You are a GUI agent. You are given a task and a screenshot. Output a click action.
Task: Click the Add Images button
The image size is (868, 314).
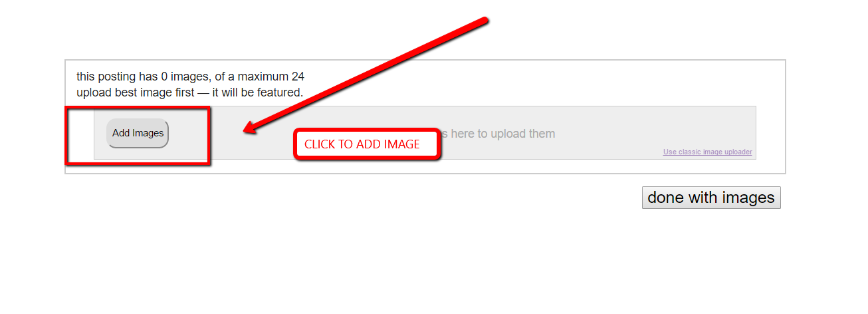click(138, 133)
